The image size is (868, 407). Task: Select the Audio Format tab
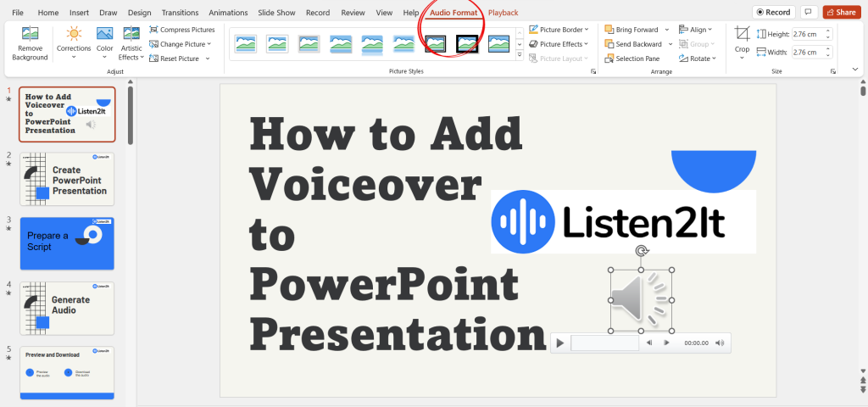tap(453, 13)
